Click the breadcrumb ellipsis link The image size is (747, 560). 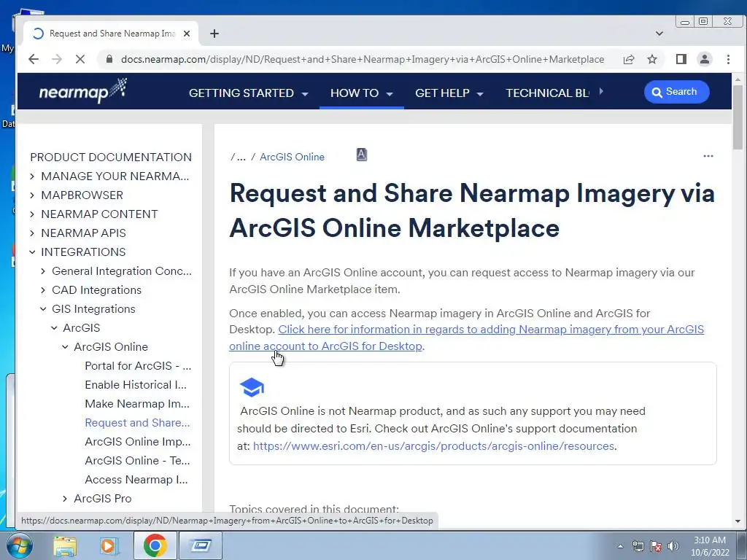click(x=241, y=157)
